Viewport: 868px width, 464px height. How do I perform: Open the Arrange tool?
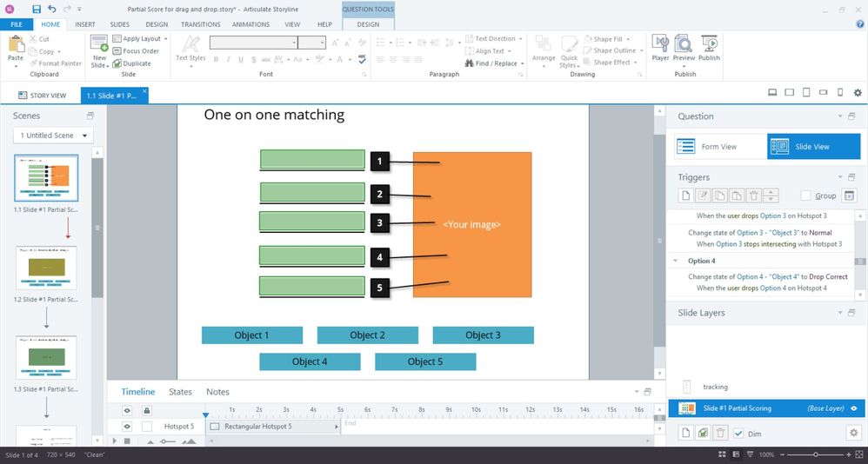(x=544, y=49)
